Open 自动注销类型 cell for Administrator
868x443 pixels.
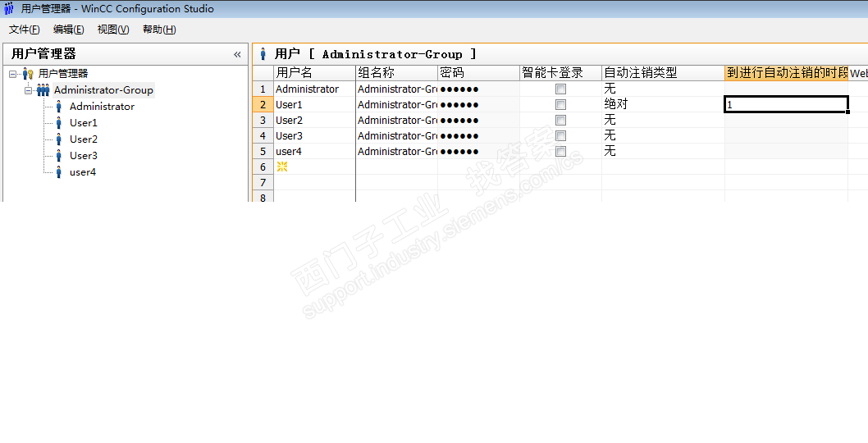[663, 89]
